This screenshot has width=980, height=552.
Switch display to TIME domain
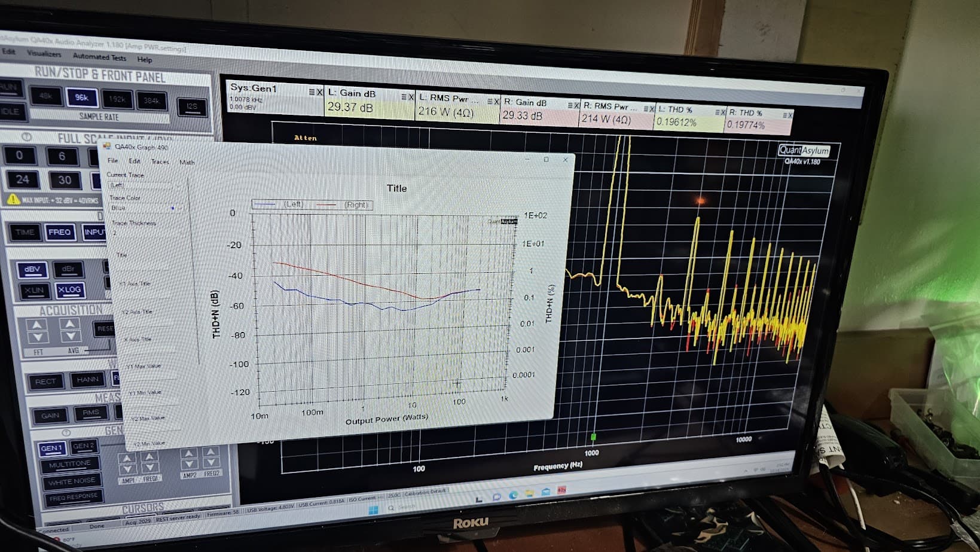[25, 232]
